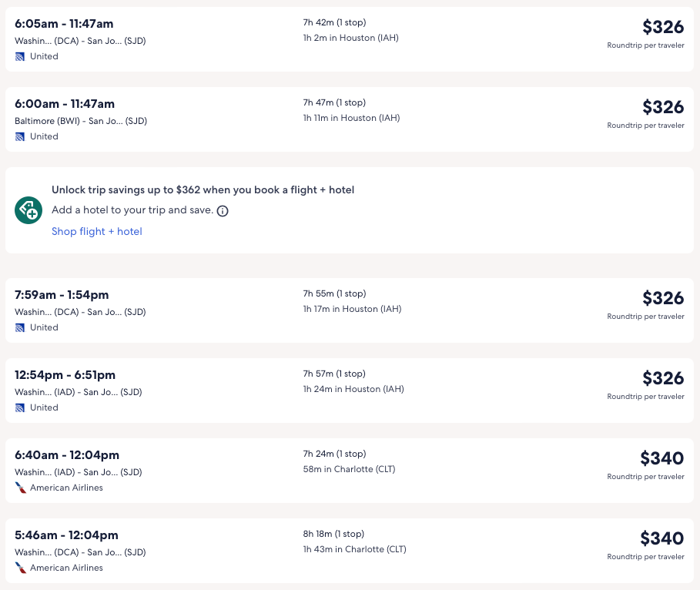700x590 pixels.
Task: Open the info icon beside the hotel savings text
Action: click(223, 211)
